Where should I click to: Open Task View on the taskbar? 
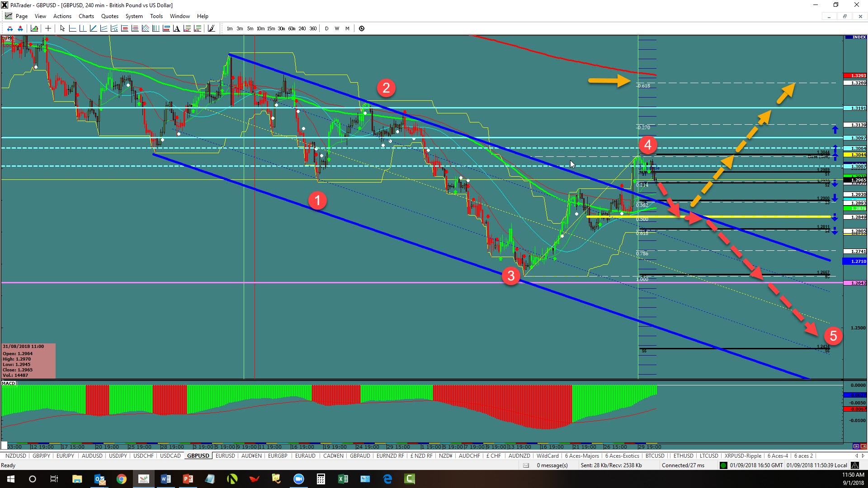54,479
